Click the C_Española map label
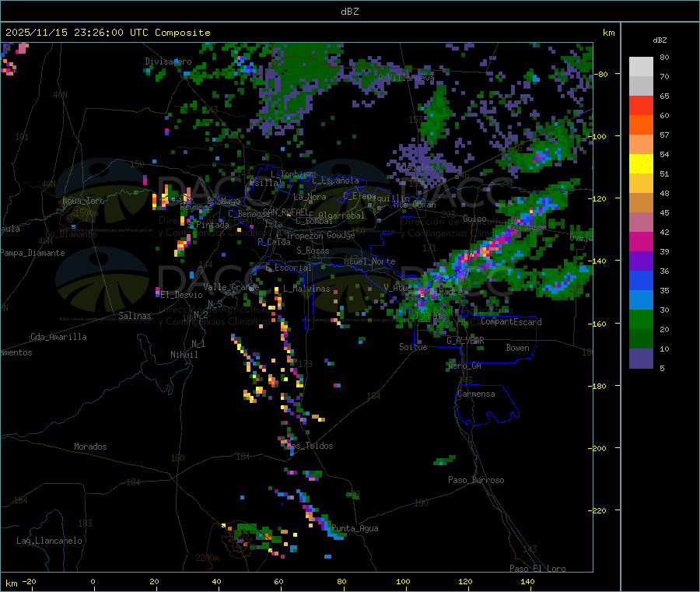The image size is (700, 592). click(335, 180)
